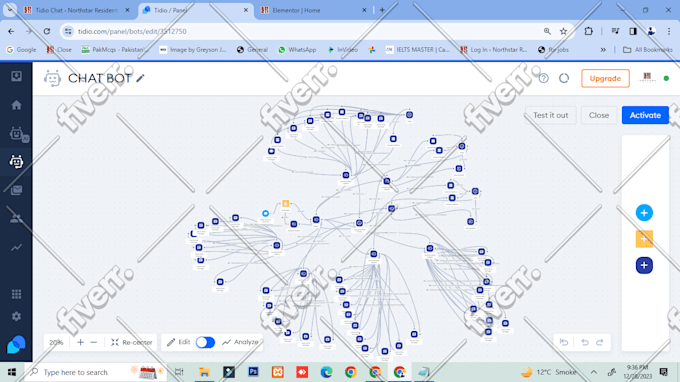This screenshot has height=382, width=680.
Task: Open the Home icon in sidebar
Action: tap(16, 105)
